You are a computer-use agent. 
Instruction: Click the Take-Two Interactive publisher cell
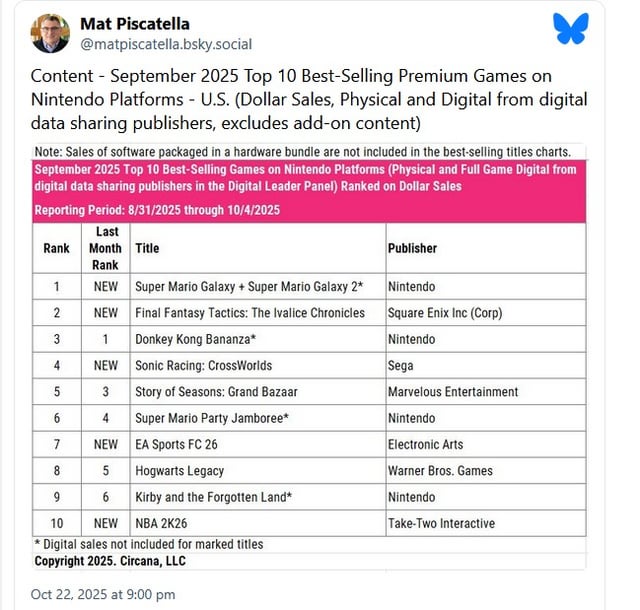point(441,523)
